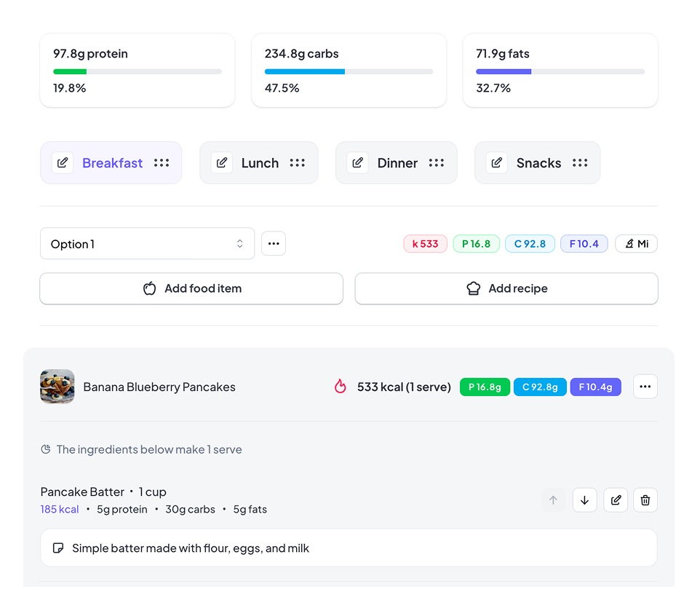Screen dimensions: 700x616
Task: Delete the Pancake Batter ingredient
Action: pos(645,500)
